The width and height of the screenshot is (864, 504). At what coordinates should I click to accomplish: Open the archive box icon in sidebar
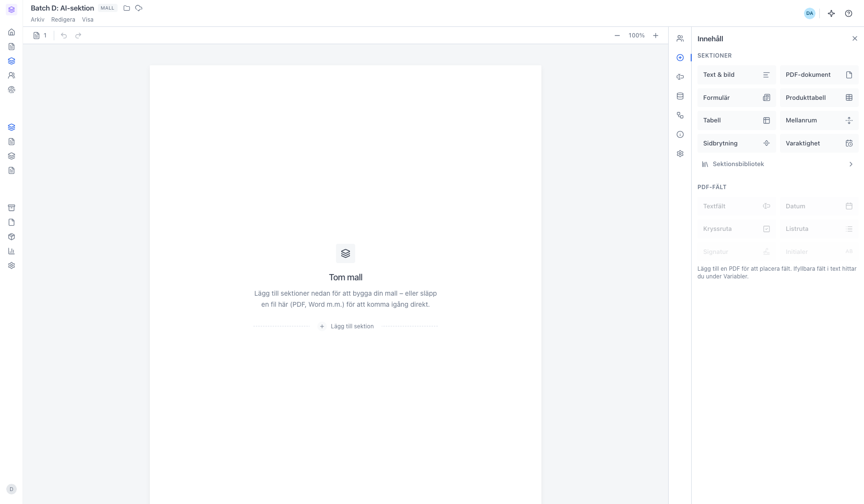12,208
